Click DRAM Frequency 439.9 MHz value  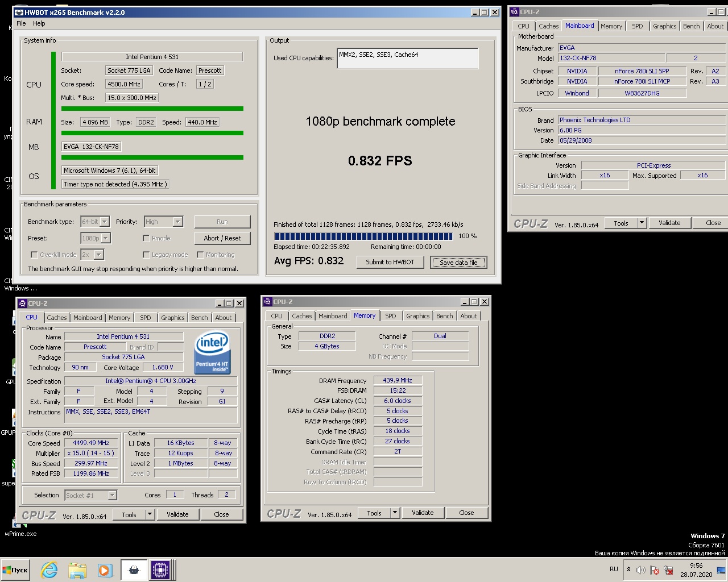tap(398, 380)
